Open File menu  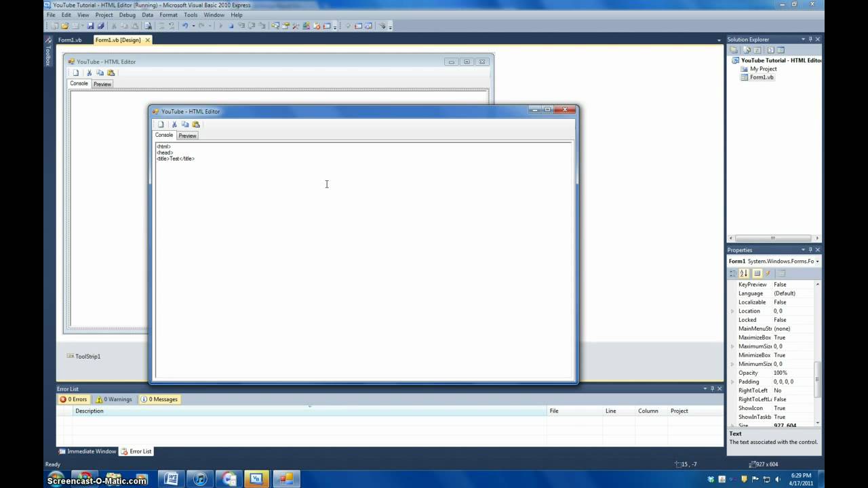[51, 14]
